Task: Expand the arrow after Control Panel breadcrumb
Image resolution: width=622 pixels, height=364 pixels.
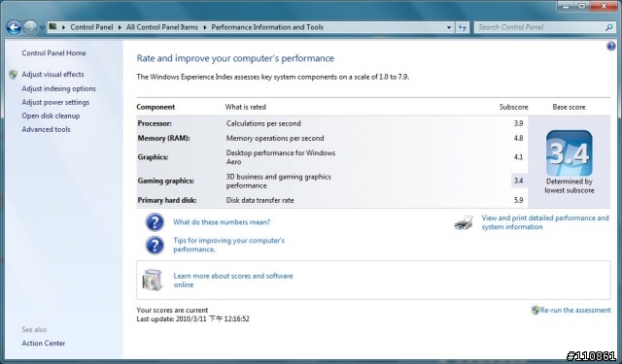Action: pos(120,27)
